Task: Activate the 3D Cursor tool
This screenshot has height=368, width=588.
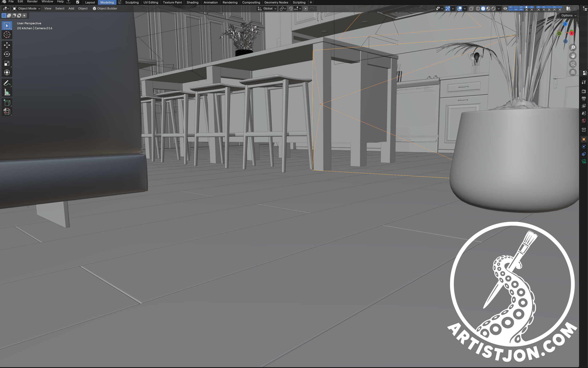Action: pyautogui.click(x=7, y=35)
